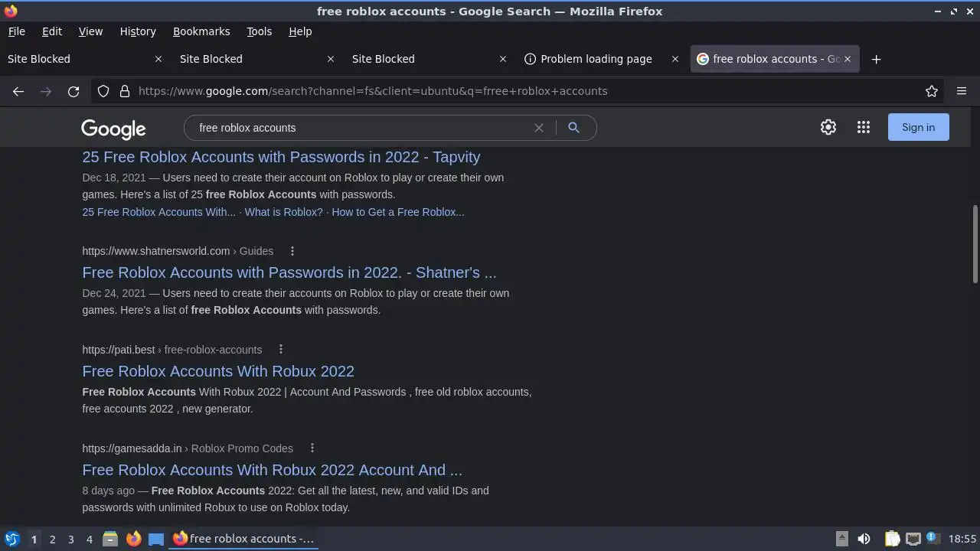
Task: Click the https://pati.best breadcrumb text
Action: (119, 350)
